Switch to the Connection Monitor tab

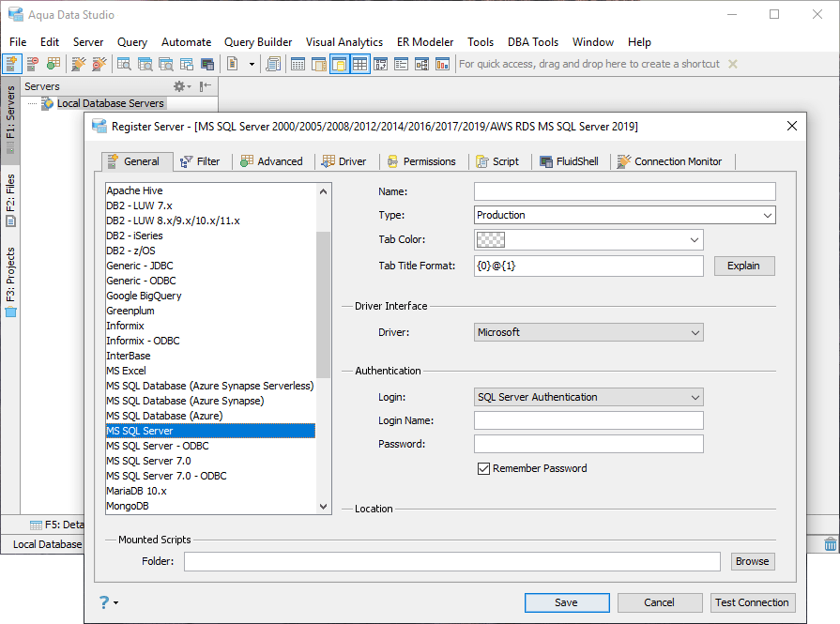tap(669, 161)
